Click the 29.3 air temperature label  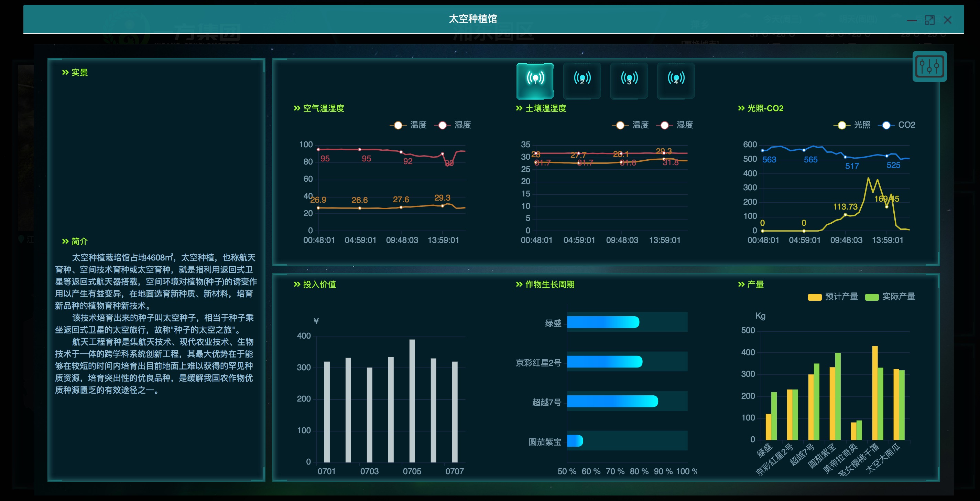coord(443,198)
